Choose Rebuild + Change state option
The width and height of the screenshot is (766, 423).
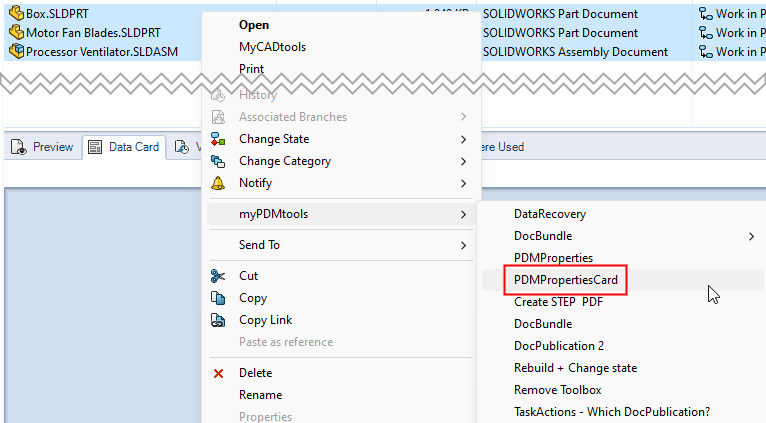pos(575,368)
